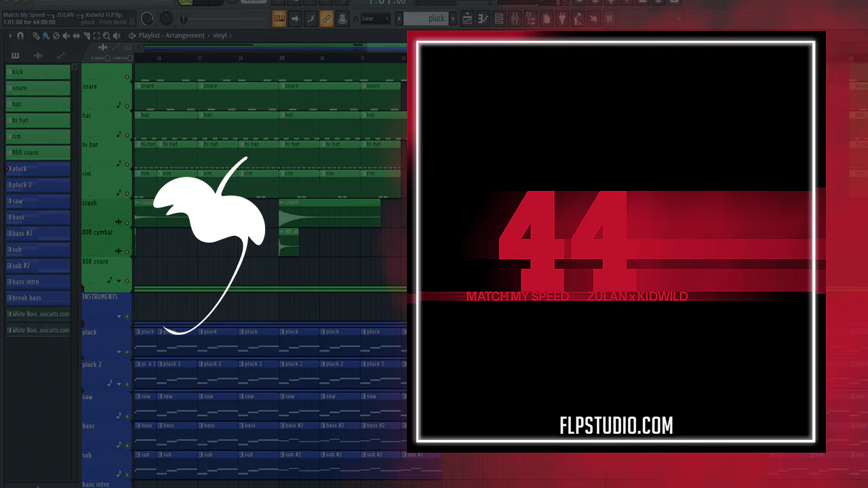868x488 pixels.
Task: Select 808 snare in the picker panel
Action: (x=38, y=152)
